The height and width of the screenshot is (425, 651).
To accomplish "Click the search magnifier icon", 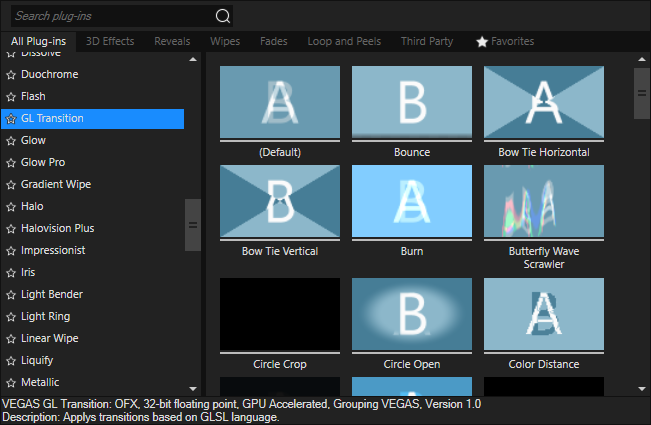I will click(222, 16).
